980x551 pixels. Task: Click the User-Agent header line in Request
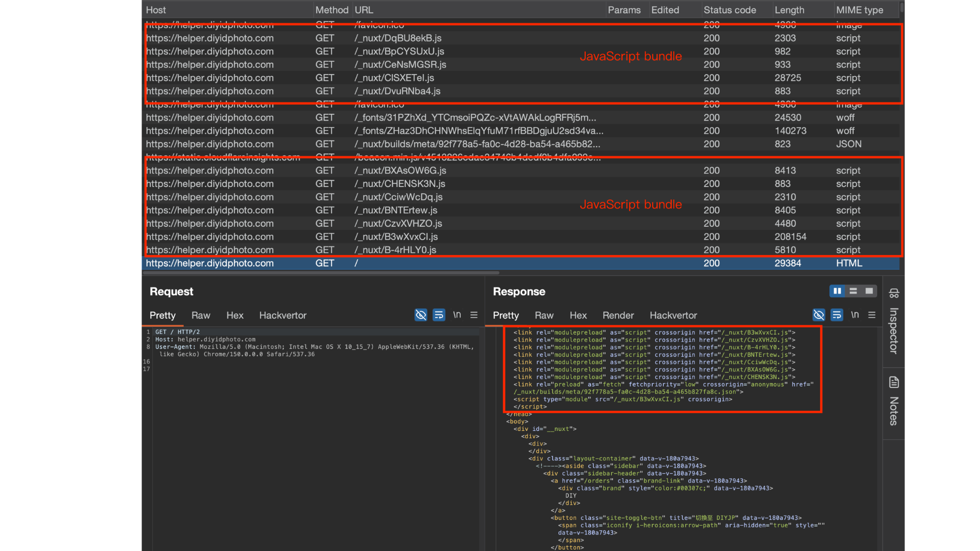tap(314, 351)
